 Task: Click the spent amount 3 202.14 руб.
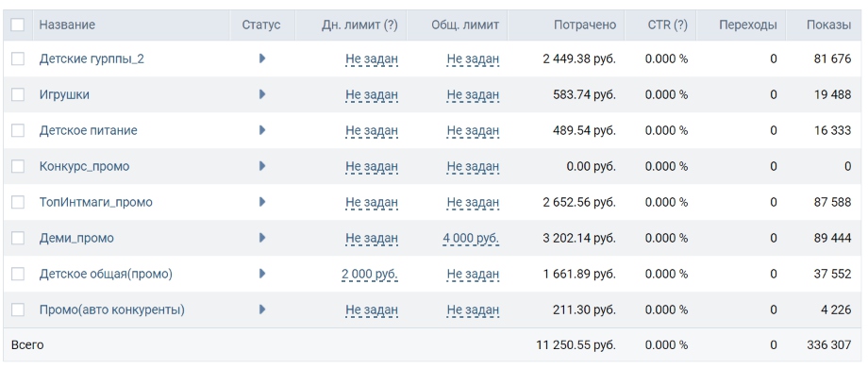579,239
